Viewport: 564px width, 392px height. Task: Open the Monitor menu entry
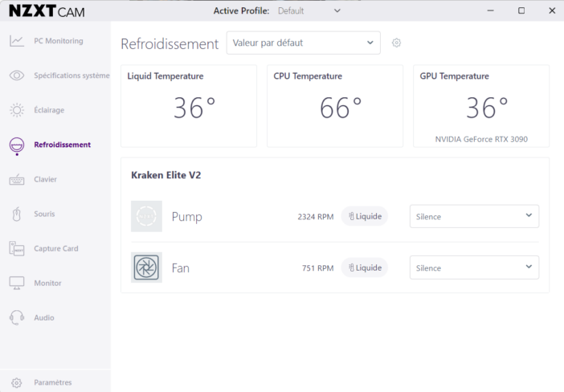click(48, 283)
